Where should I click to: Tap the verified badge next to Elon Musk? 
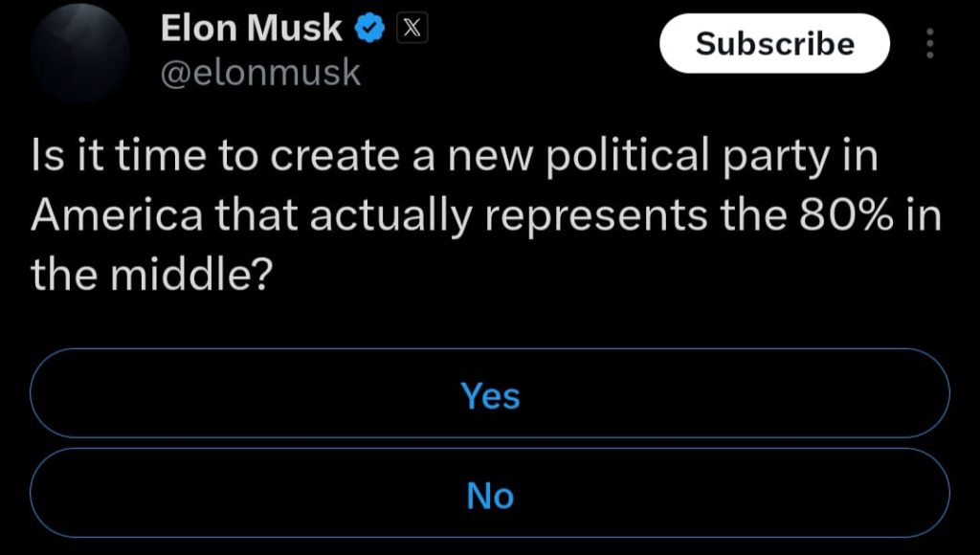pos(370,29)
